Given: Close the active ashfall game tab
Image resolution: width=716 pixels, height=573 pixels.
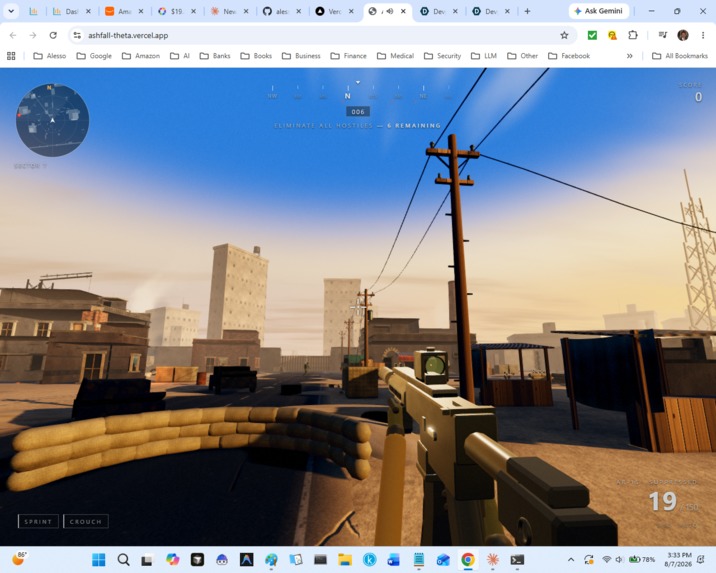Looking at the screenshot, I should [403, 11].
